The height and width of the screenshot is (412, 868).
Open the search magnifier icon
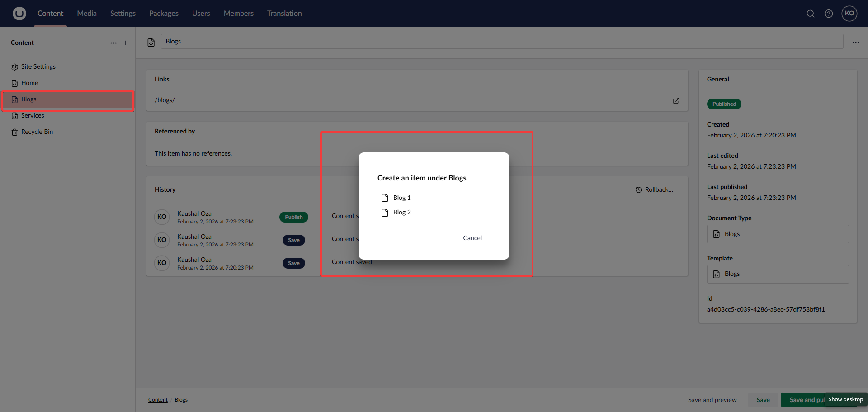click(811, 14)
